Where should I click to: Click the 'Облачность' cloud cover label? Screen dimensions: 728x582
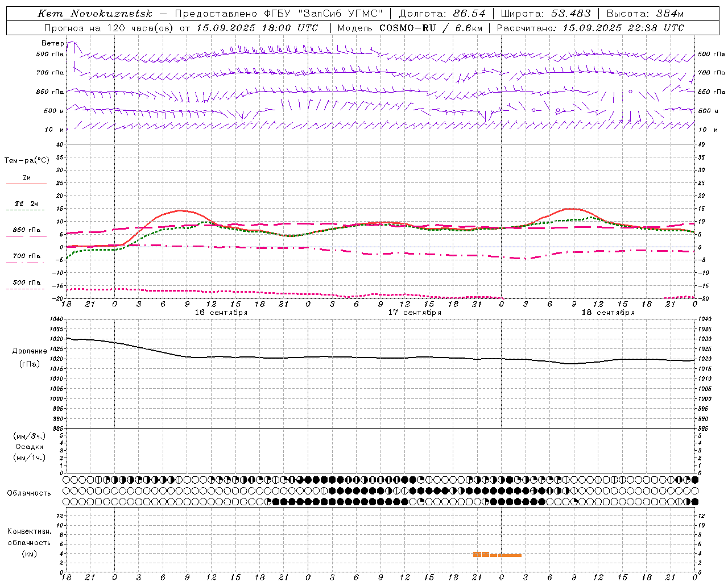[x=29, y=493]
